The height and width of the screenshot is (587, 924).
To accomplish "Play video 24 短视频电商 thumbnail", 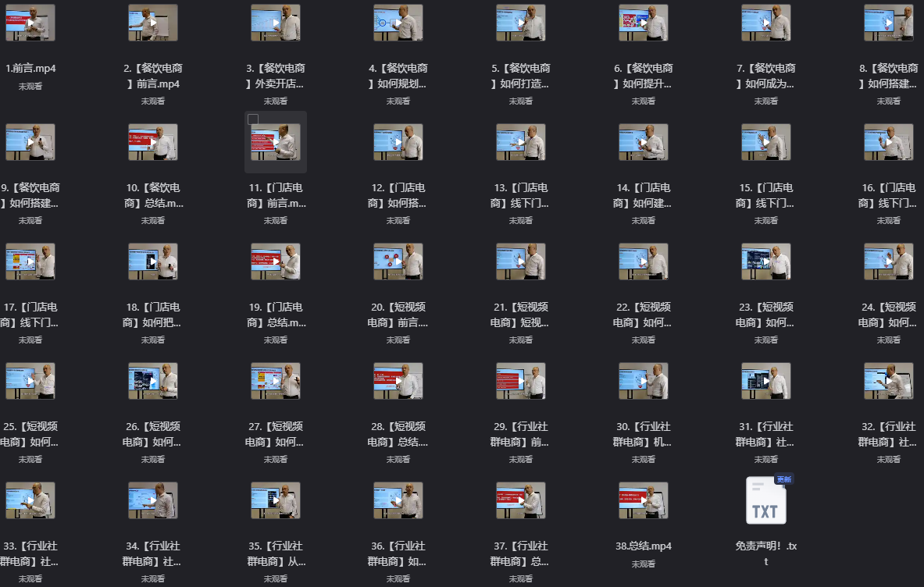I will [888, 261].
